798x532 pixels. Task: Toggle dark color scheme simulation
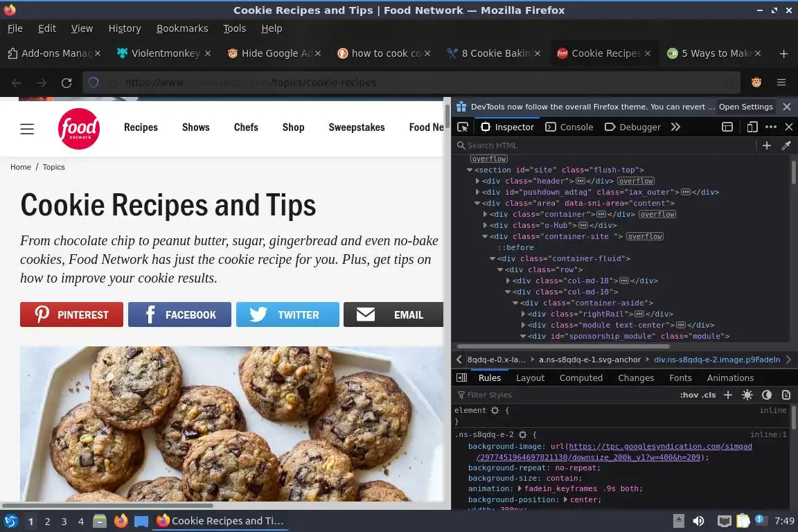(766, 395)
